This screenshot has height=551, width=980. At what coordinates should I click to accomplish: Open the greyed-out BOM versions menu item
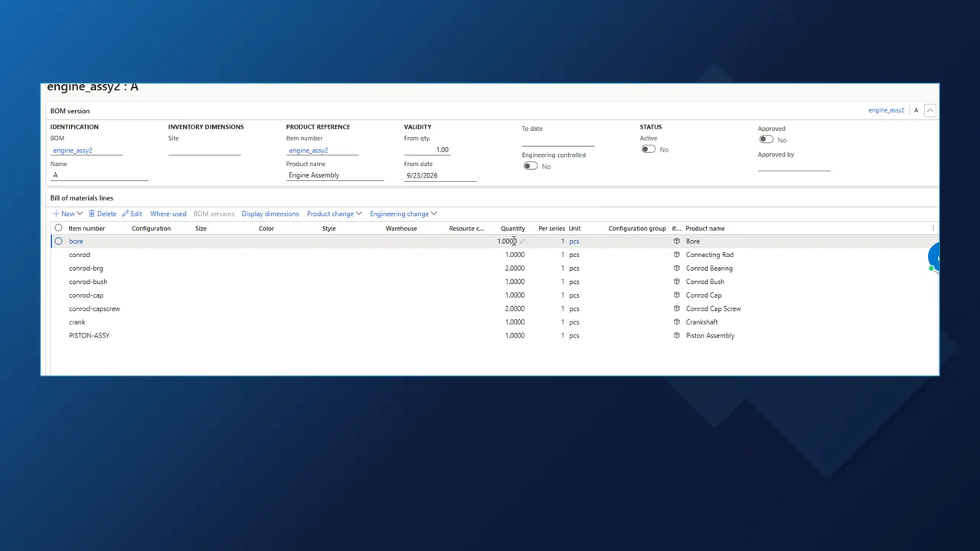click(214, 214)
